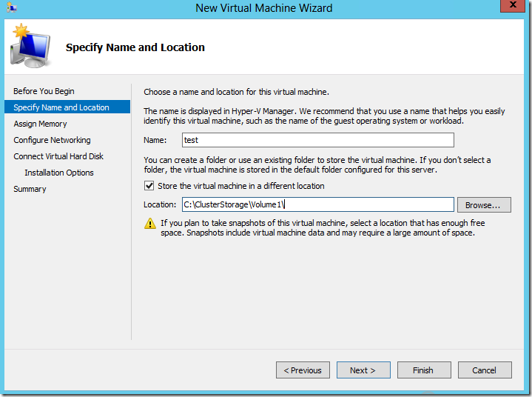Click the snapshot warning message text
The height and width of the screenshot is (397, 532).
323,227
